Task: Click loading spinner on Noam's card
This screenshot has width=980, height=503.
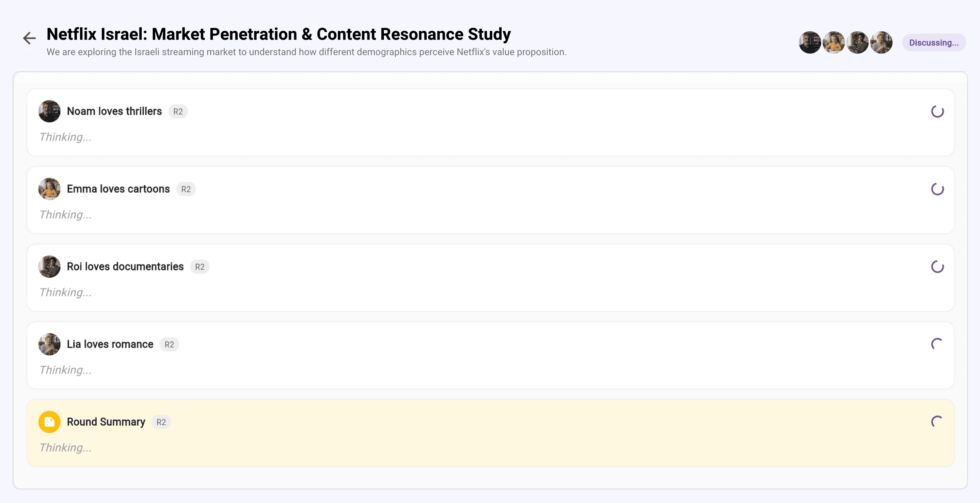Action: [x=937, y=112]
